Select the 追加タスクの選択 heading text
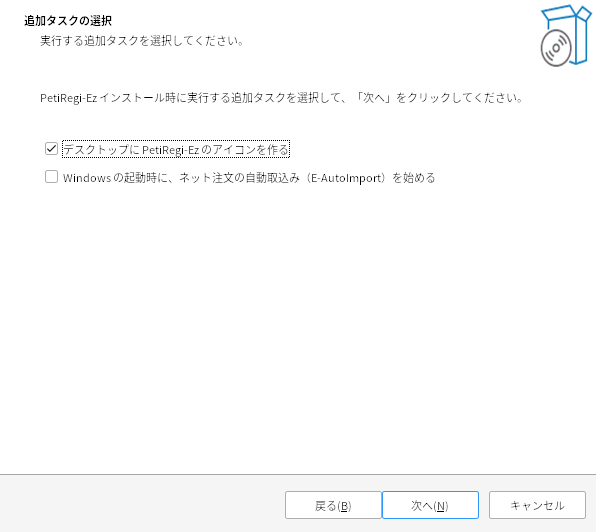596x532 pixels. (68, 21)
